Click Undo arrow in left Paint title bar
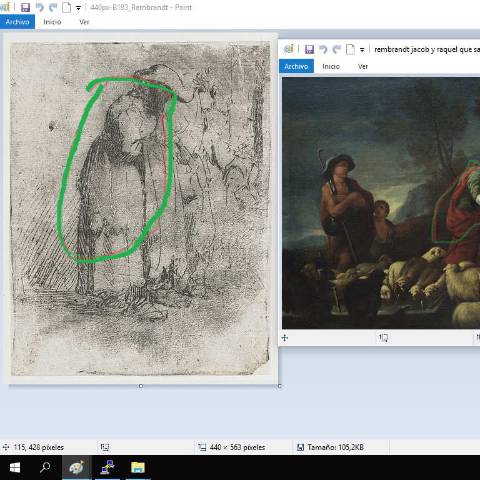Viewport: 480px width, 480px height. [x=40, y=7]
